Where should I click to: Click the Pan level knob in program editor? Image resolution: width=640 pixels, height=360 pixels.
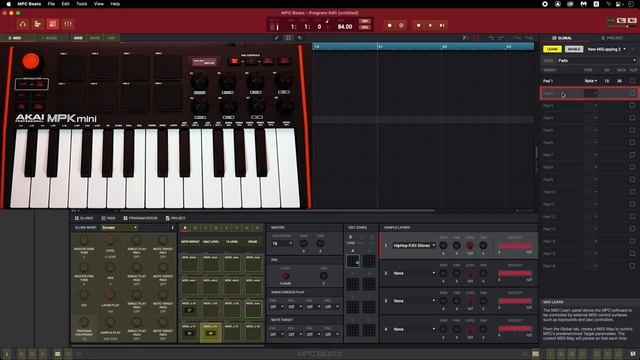point(285,276)
